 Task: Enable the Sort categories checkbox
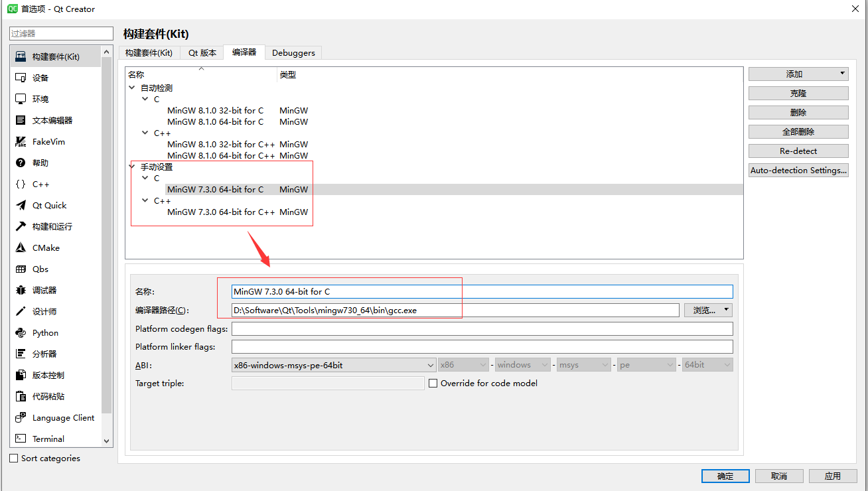(x=14, y=458)
